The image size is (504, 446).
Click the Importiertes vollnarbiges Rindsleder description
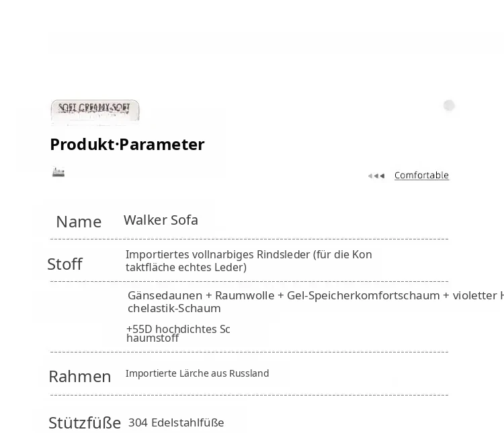tap(249, 254)
